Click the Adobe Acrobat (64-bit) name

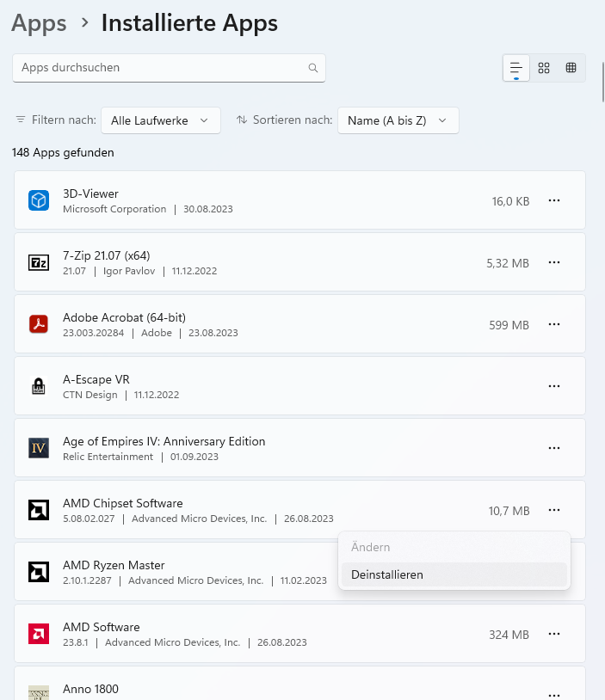click(124, 317)
